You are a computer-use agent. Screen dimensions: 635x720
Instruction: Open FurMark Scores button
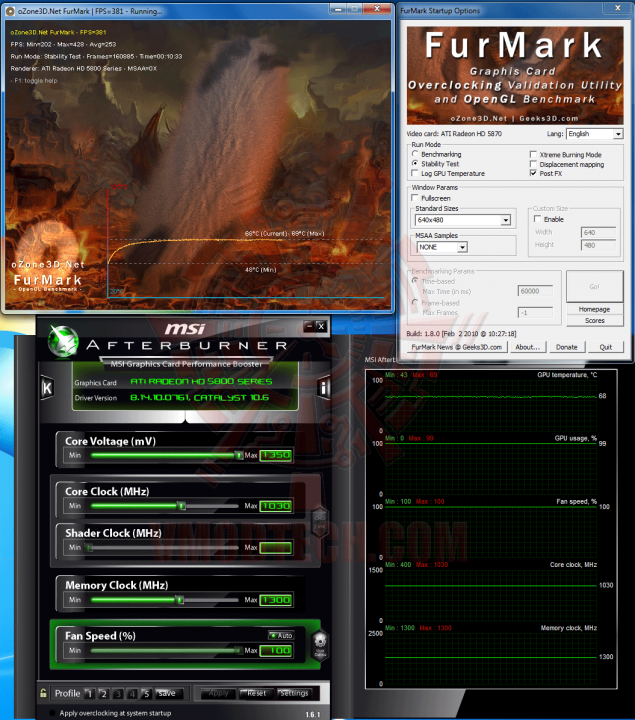595,321
